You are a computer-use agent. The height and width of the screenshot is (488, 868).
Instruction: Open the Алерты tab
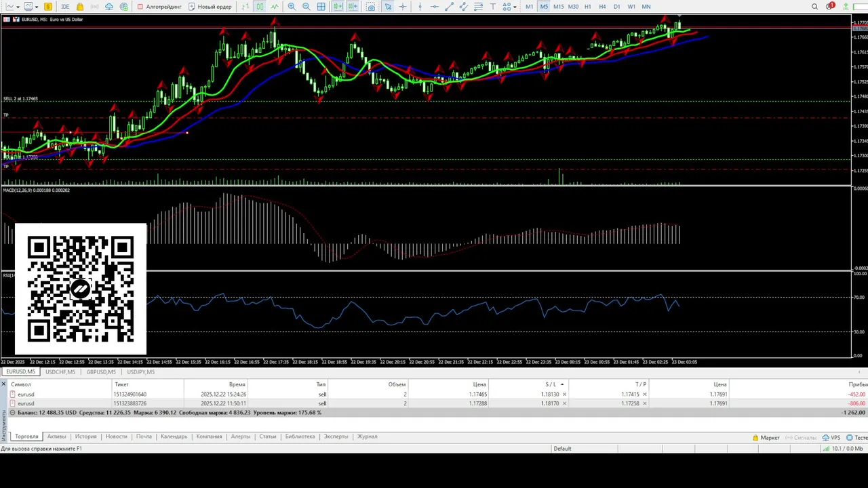pyautogui.click(x=240, y=436)
